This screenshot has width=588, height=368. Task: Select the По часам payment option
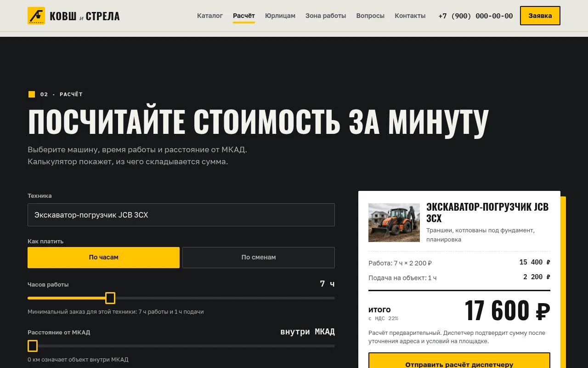tap(103, 258)
